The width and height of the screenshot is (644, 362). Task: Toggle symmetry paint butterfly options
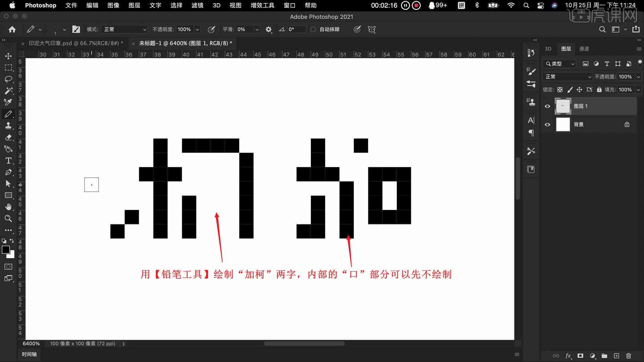coord(372,29)
